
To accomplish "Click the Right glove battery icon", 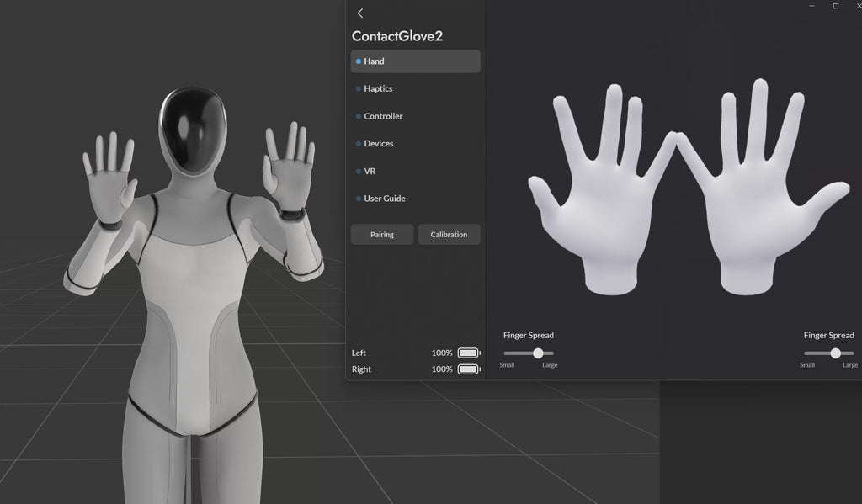I will click(469, 369).
